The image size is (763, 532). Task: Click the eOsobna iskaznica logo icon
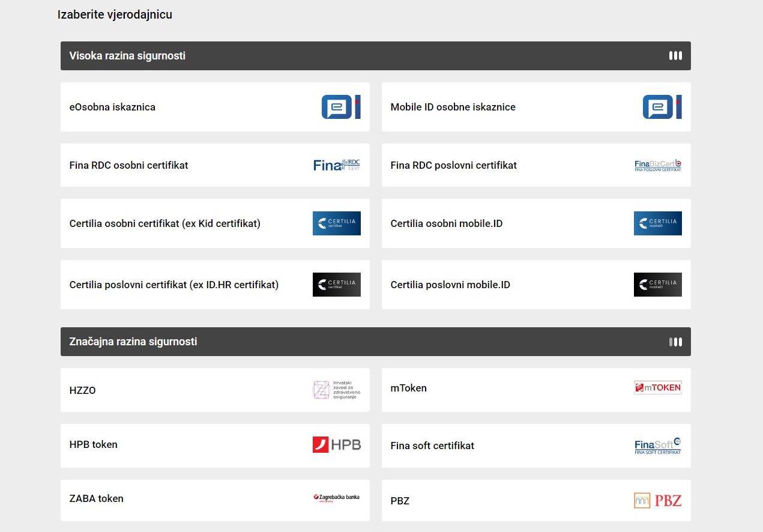[340, 107]
